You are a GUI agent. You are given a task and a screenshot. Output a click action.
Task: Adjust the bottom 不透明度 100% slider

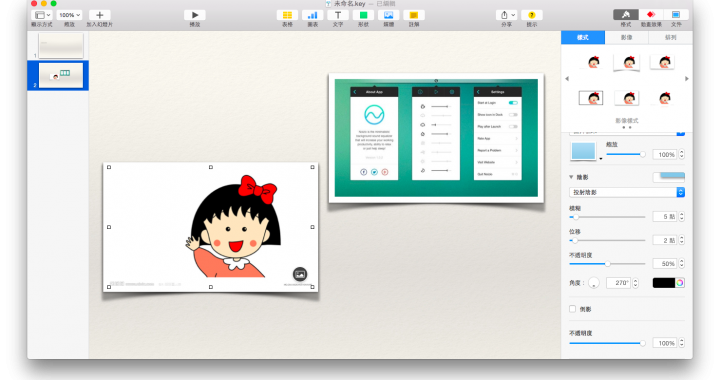tap(607, 343)
